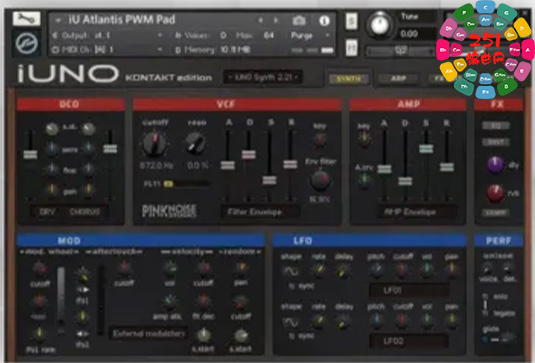This screenshot has width=535, height=363.
Task: Select the DRY mode in DCO
Action: coord(47,212)
